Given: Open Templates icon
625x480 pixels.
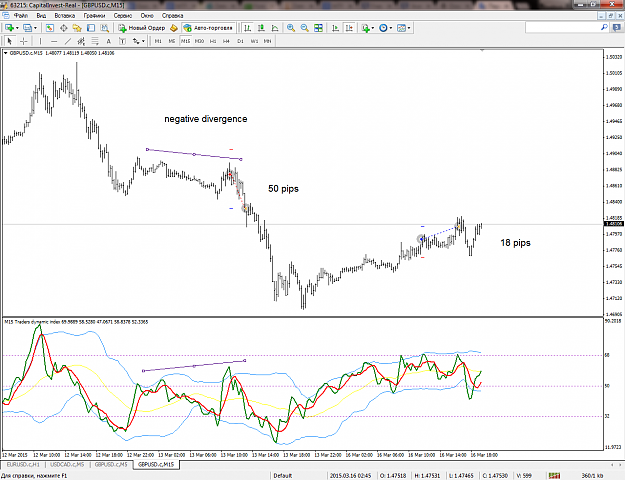Looking at the screenshot, I should [x=401, y=28].
